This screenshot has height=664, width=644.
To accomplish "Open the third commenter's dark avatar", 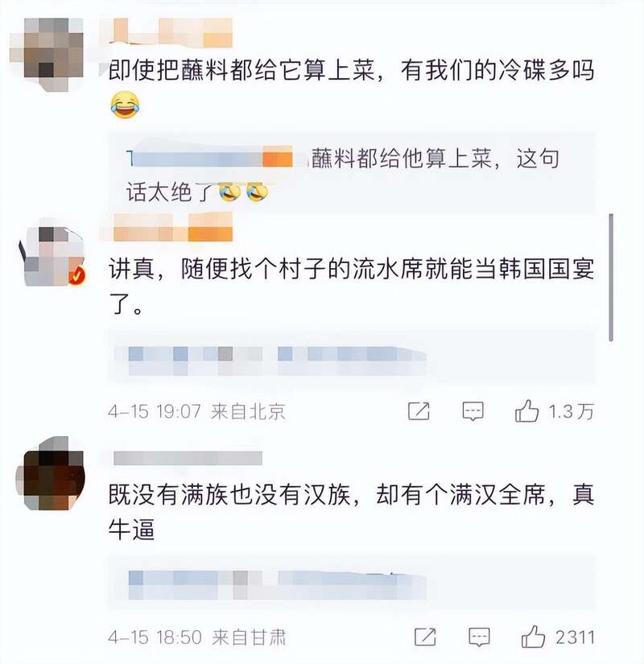I will pos(50,473).
